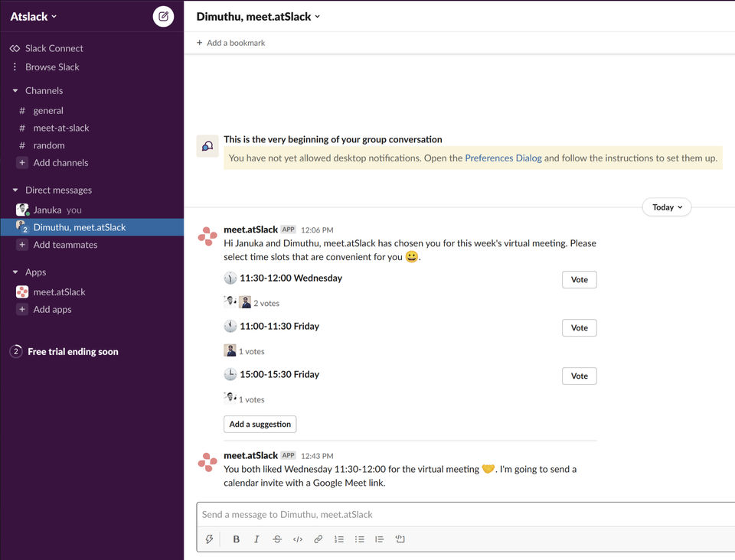Click the Add teammates plus icon
Screen dimensions: 735x560
22,244
